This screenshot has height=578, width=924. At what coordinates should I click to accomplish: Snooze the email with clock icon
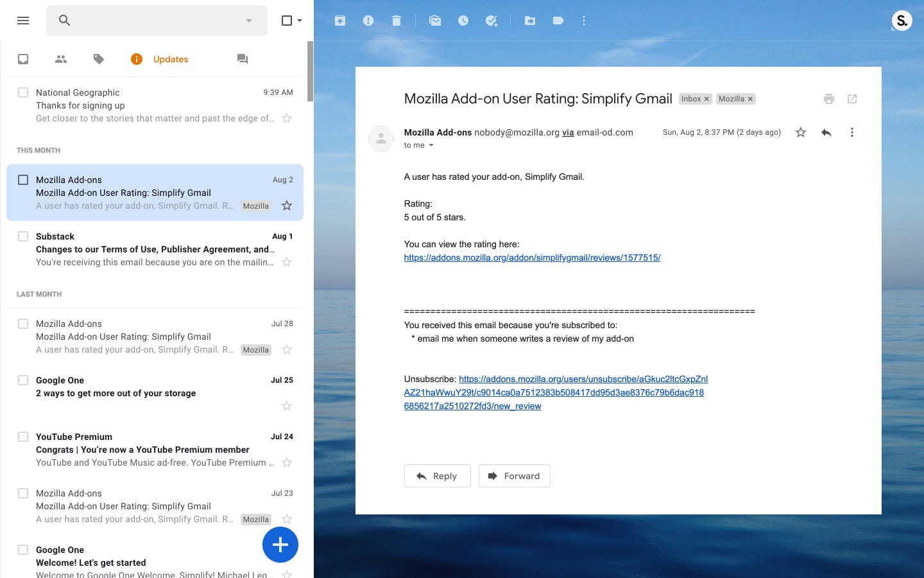click(463, 21)
